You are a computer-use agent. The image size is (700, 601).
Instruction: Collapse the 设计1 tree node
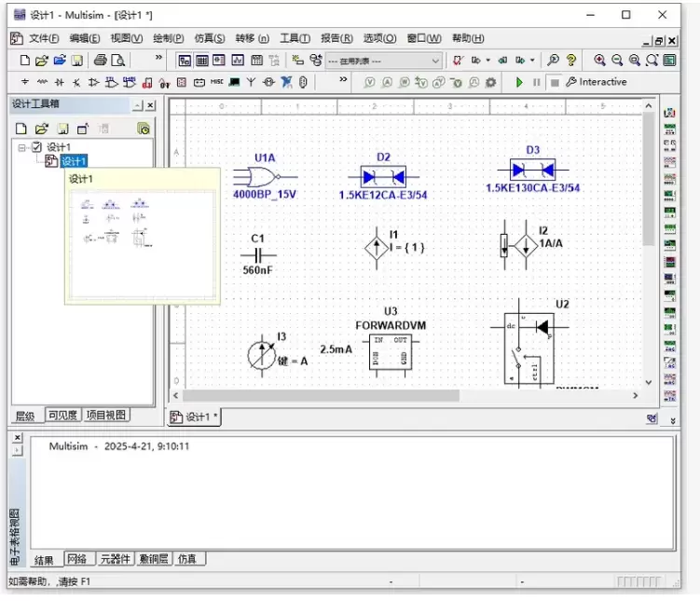[21, 147]
